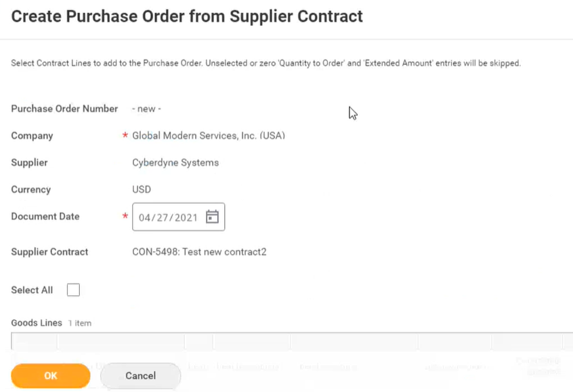Viewport: 573px width, 392px height.
Task: Click the Document Date label
Action: [45, 217]
